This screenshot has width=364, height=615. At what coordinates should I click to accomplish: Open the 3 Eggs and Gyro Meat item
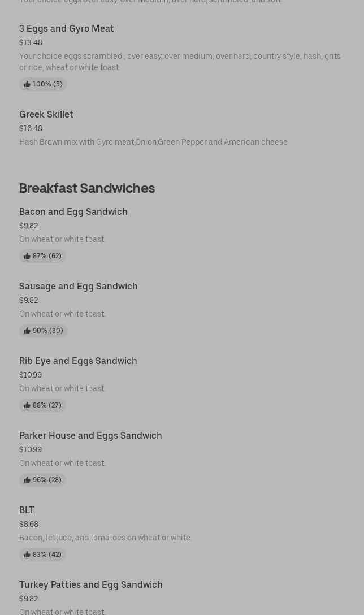(67, 29)
